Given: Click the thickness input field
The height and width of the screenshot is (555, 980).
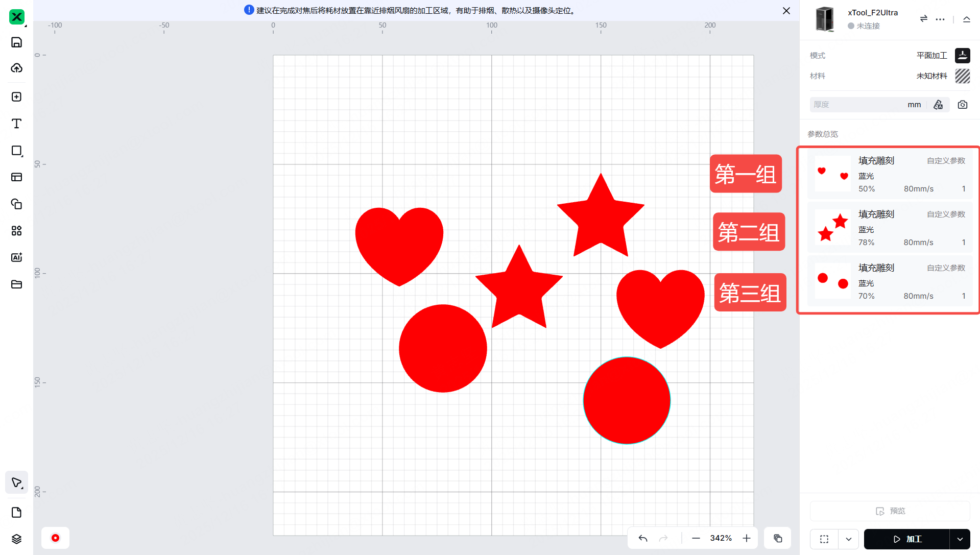Looking at the screenshot, I should [858, 105].
